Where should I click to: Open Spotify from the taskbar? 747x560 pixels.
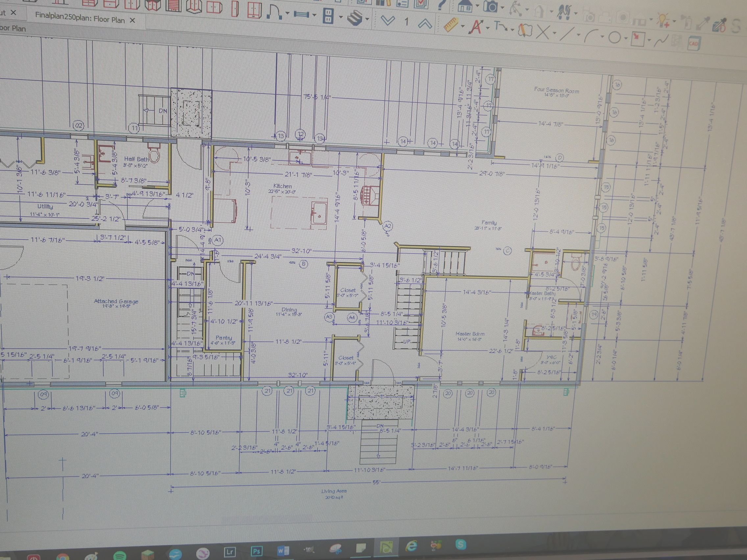pyautogui.click(x=120, y=555)
